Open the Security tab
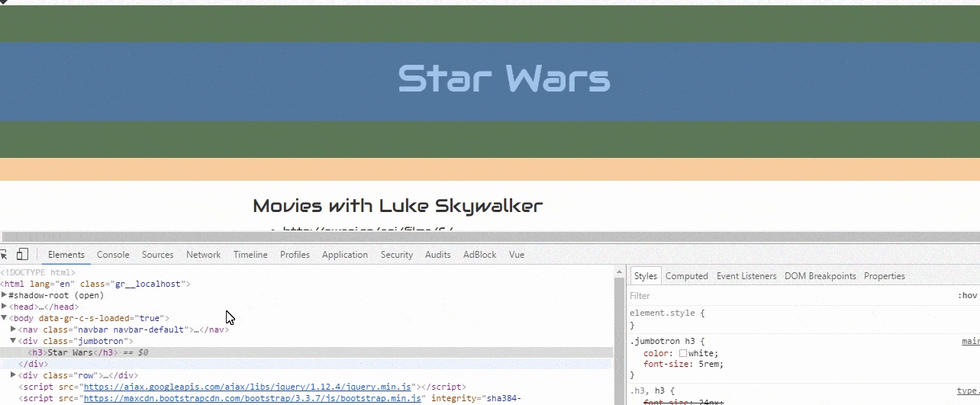The image size is (980, 405). (397, 255)
